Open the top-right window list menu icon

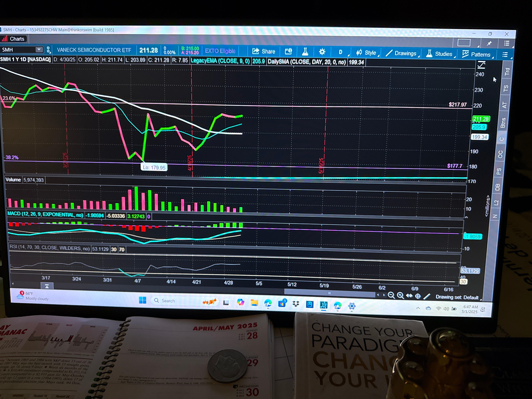[507, 43]
